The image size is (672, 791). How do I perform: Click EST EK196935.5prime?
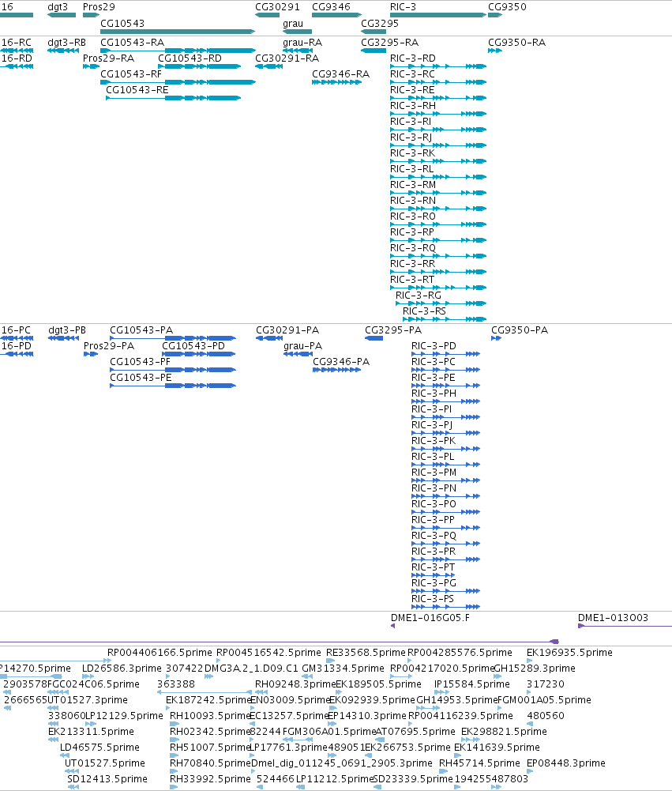pos(569,653)
